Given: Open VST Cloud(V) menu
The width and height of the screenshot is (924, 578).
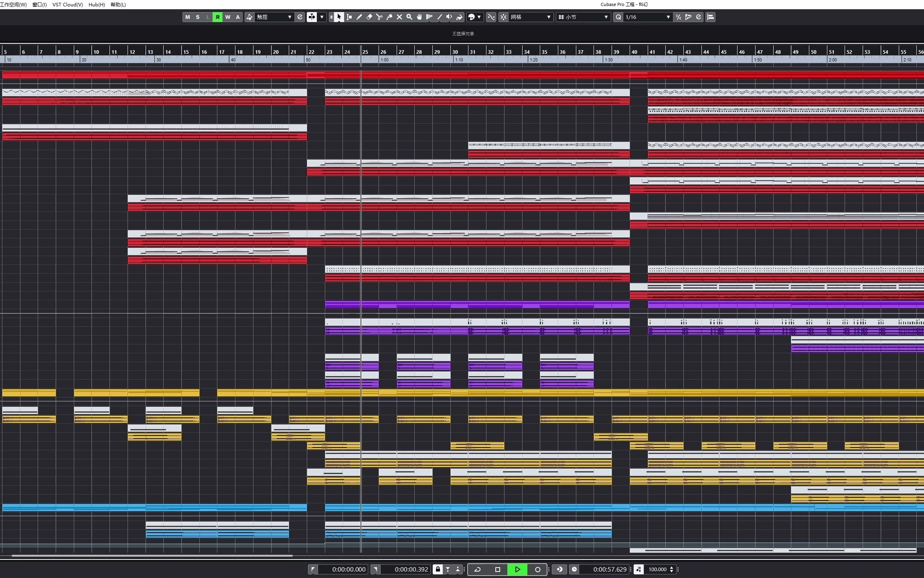Looking at the screenshot, I should click(67, 5).
